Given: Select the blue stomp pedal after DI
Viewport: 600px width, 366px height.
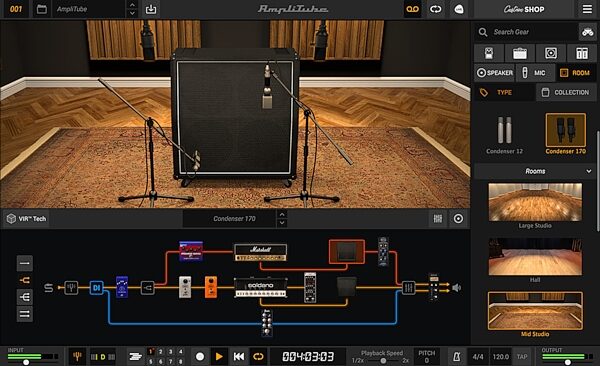Looking at the screenshot, I should [122, 287].
